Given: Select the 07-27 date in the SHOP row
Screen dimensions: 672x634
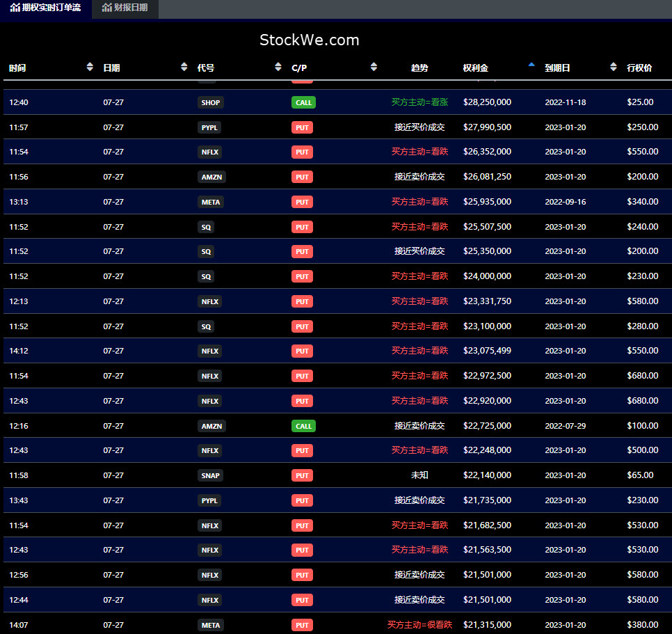Looking at the screenshot, I should click(x=113, y=102).
